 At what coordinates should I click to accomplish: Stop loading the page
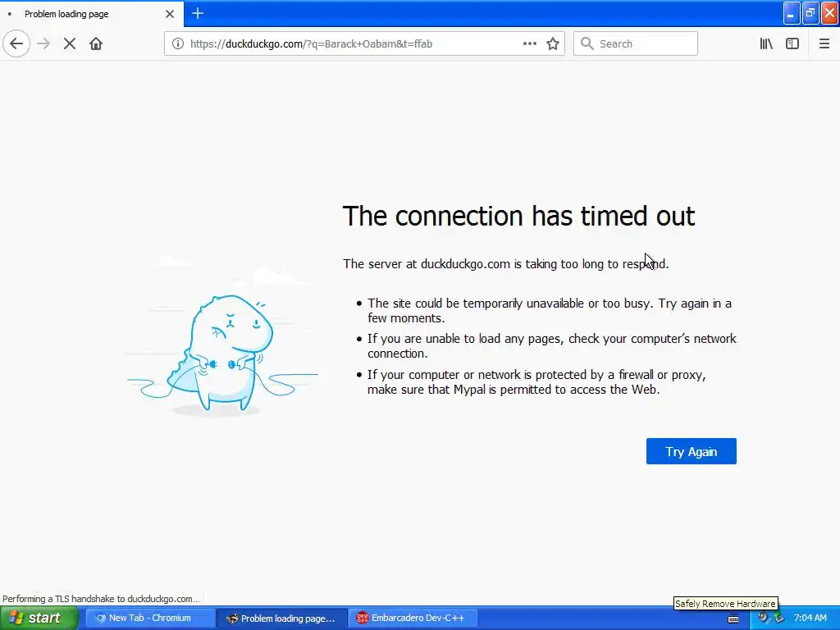pos(70,43)
